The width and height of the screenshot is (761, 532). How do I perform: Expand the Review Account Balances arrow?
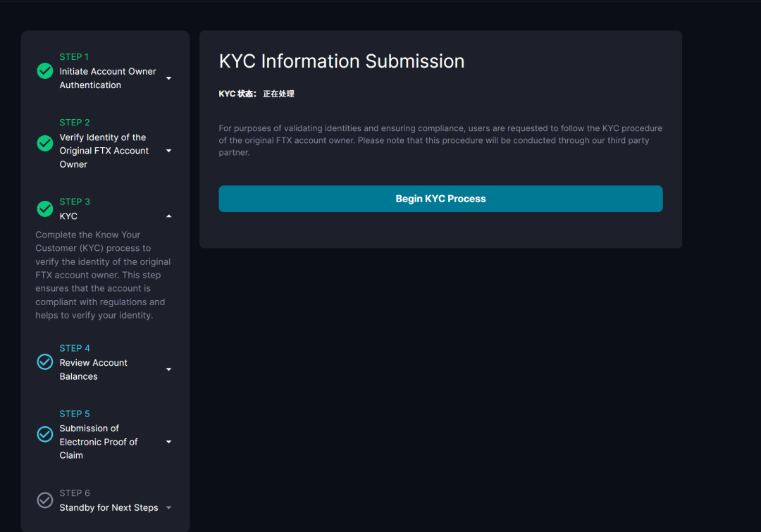[x=168, y=369]
